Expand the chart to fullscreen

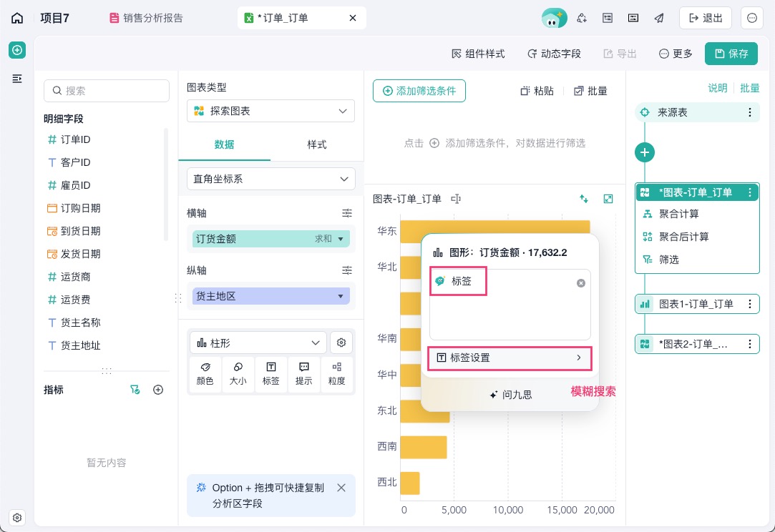(608, 199)
